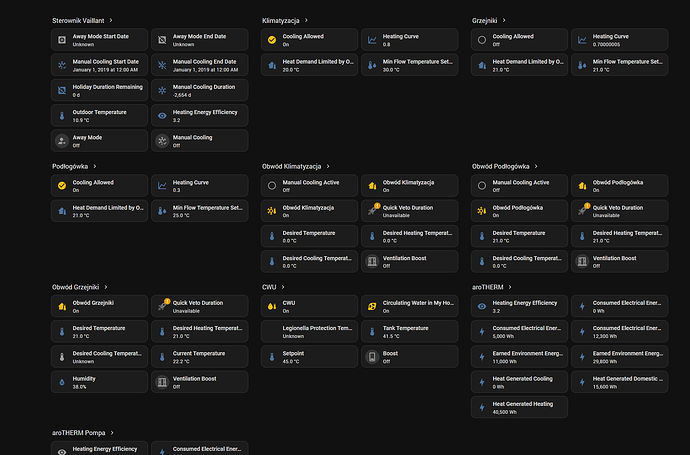690x455 pixels.
Task: Click the Circulating Water in My Home icon
Action: 372,306
